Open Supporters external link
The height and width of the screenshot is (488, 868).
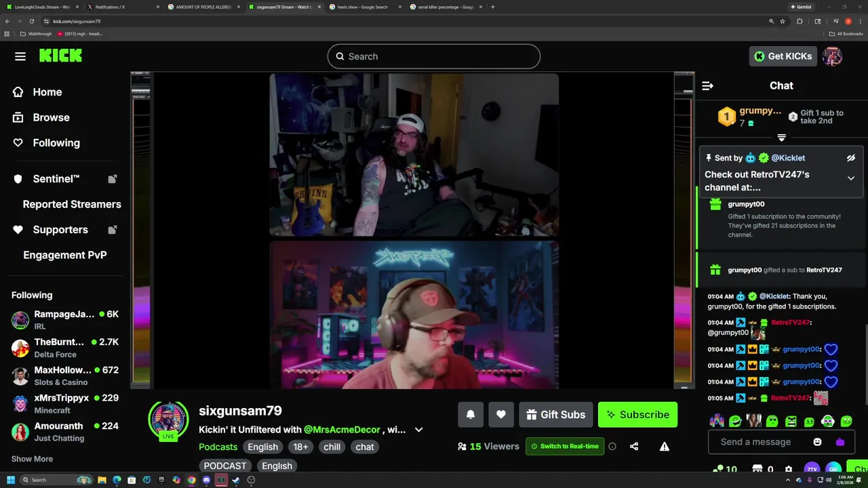coord(65,230)
